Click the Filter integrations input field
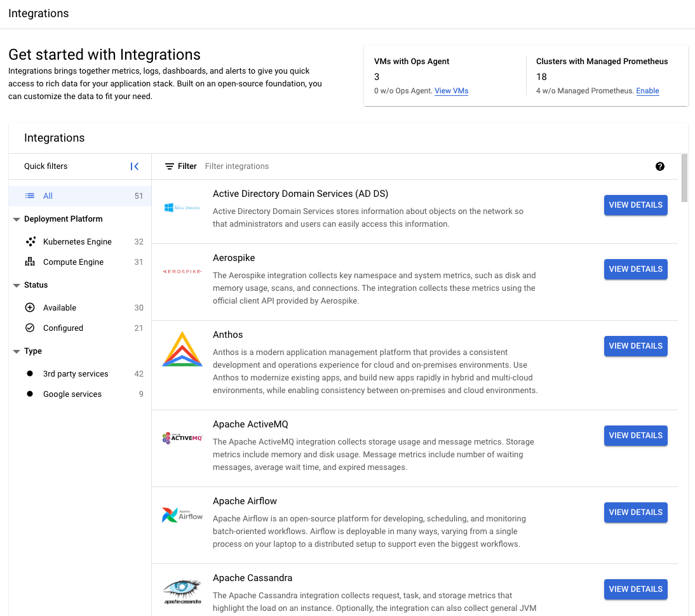The height and width of the screenshot is (616, 695). pos(237,166)
